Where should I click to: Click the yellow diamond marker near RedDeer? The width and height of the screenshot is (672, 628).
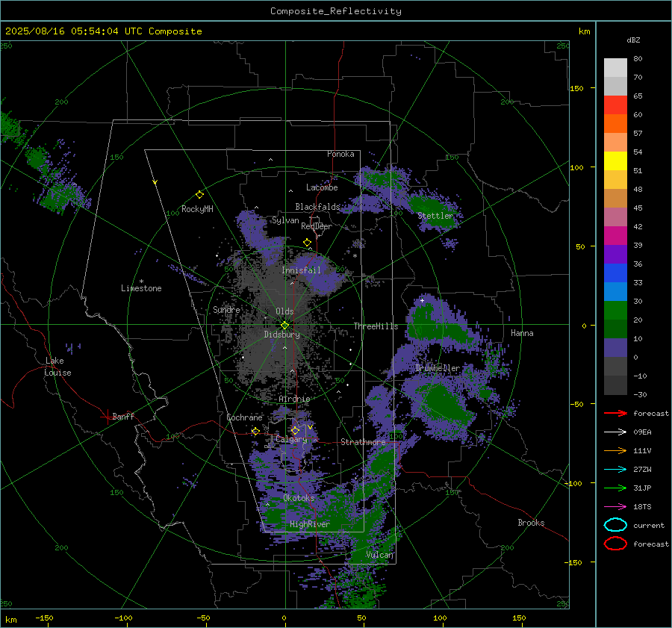click(308, 243)
